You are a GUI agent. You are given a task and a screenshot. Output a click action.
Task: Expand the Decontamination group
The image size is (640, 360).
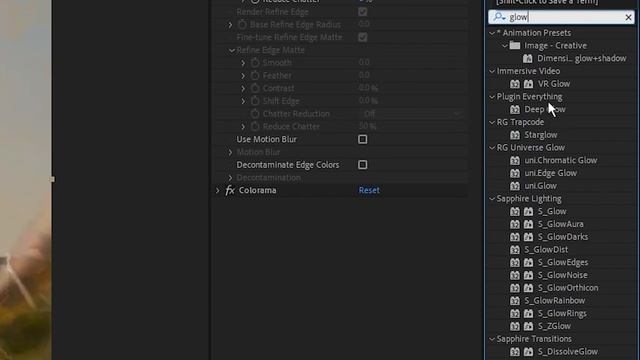[x=230, y=178]
